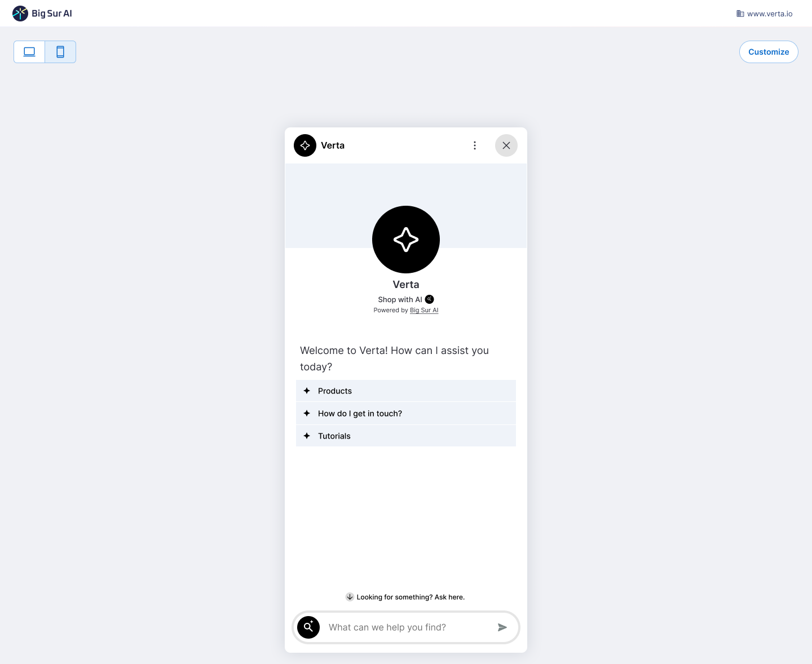Click the sparkle icon beside Products
812x664 pixels.
(307, 391)
